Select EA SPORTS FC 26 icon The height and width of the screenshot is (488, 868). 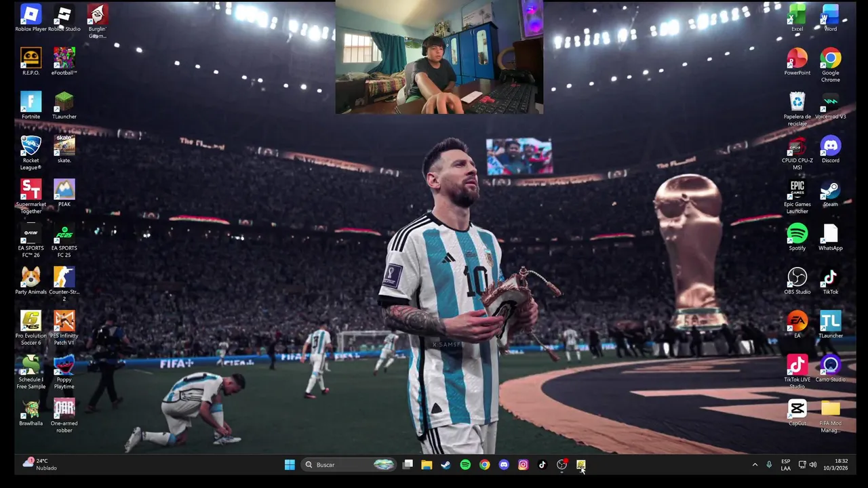[31, 241]
